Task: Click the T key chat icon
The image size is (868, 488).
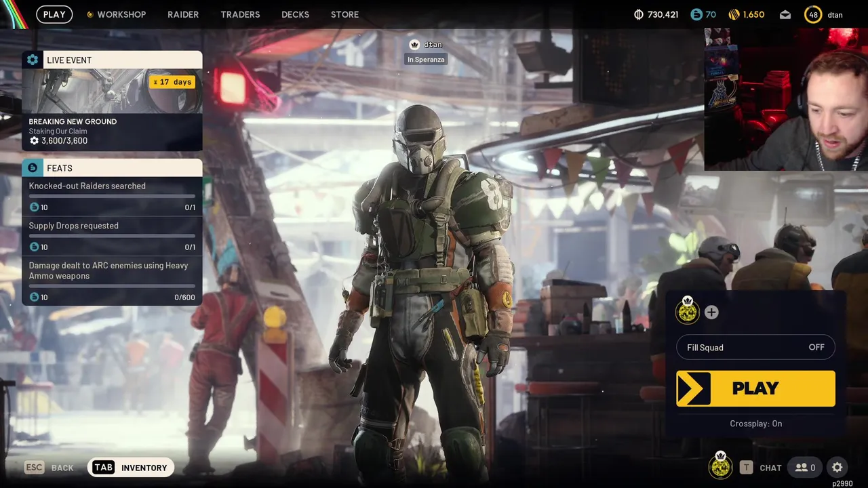Action: (x=746, y=468)
